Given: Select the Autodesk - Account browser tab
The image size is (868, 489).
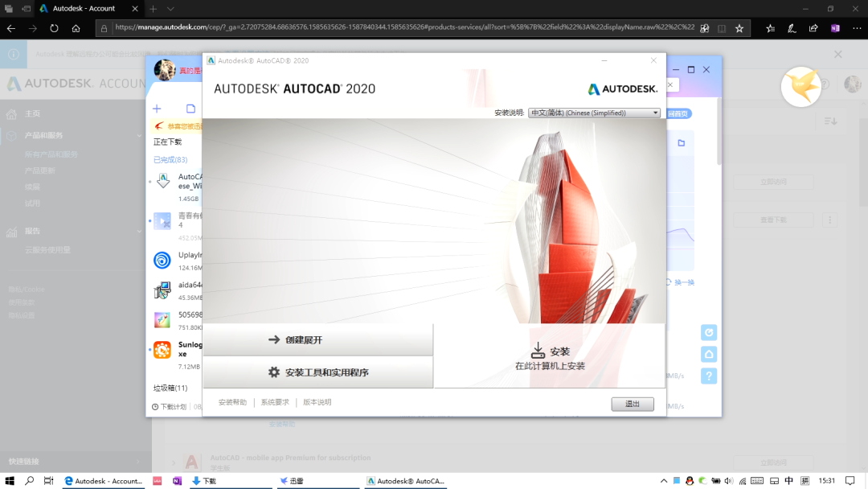Looking at the screenshot, I should (x=88, y=9).
